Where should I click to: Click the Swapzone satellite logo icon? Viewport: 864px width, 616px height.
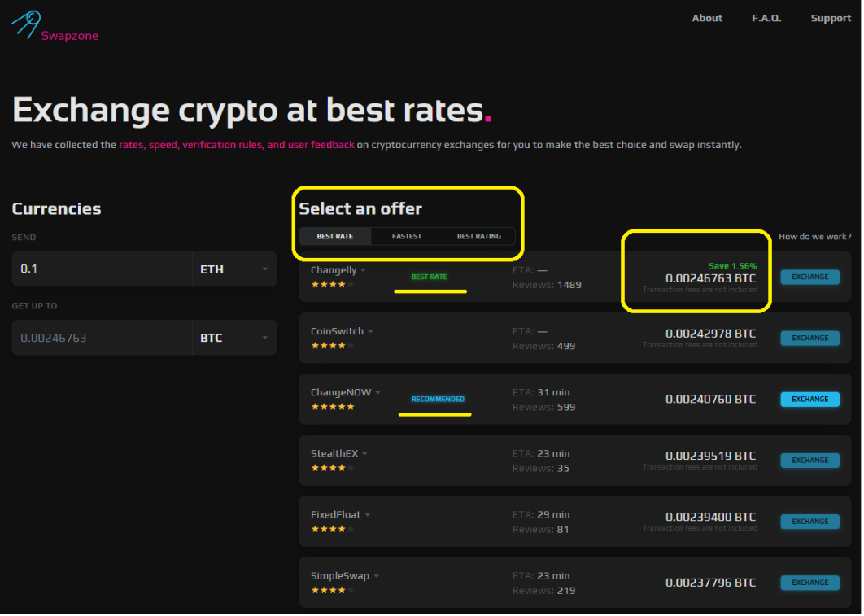pos(26,24)
